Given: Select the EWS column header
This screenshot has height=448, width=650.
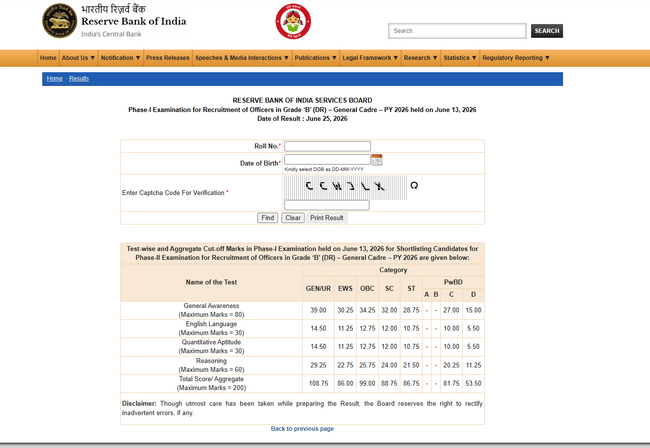Looking at the screenshot, I should (x=345, y=289).
